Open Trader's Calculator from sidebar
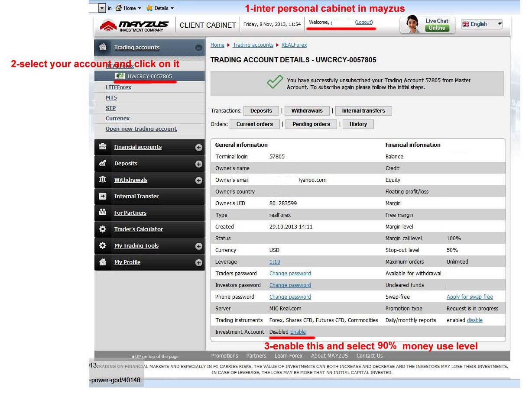The width and height of the screenshot is (532, 400). pyautogui.click(x=139, y=229)
